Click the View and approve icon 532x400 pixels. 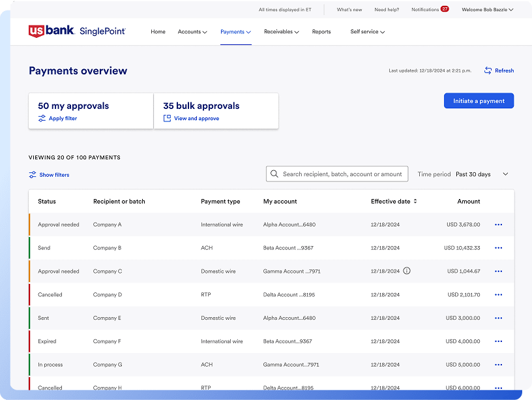tap(167, 119)
